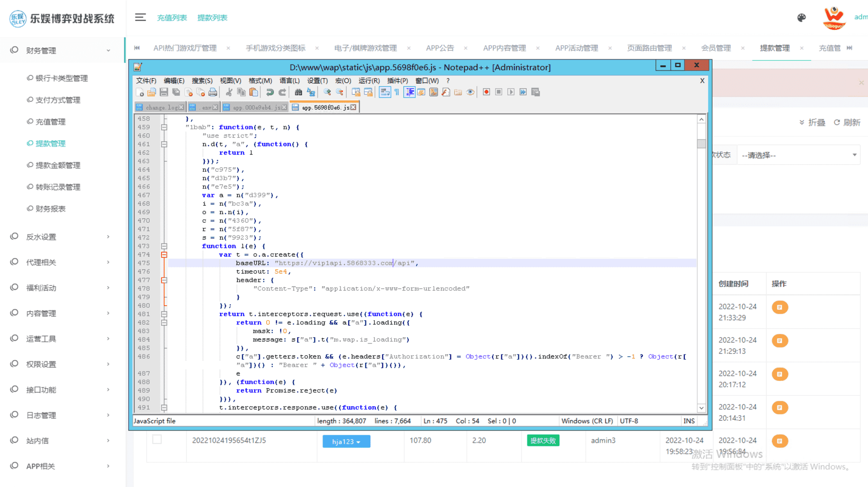Open the 搜索(S) menu in Notepad++

pos(202,81)
